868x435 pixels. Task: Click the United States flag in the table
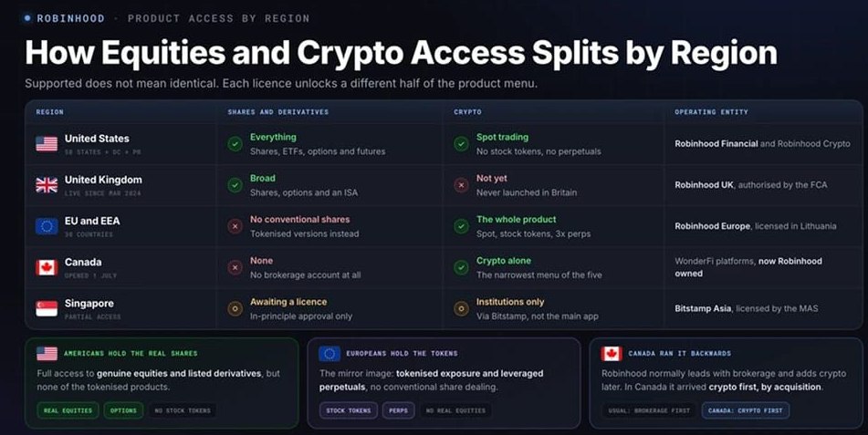click(x=47, y=144)
